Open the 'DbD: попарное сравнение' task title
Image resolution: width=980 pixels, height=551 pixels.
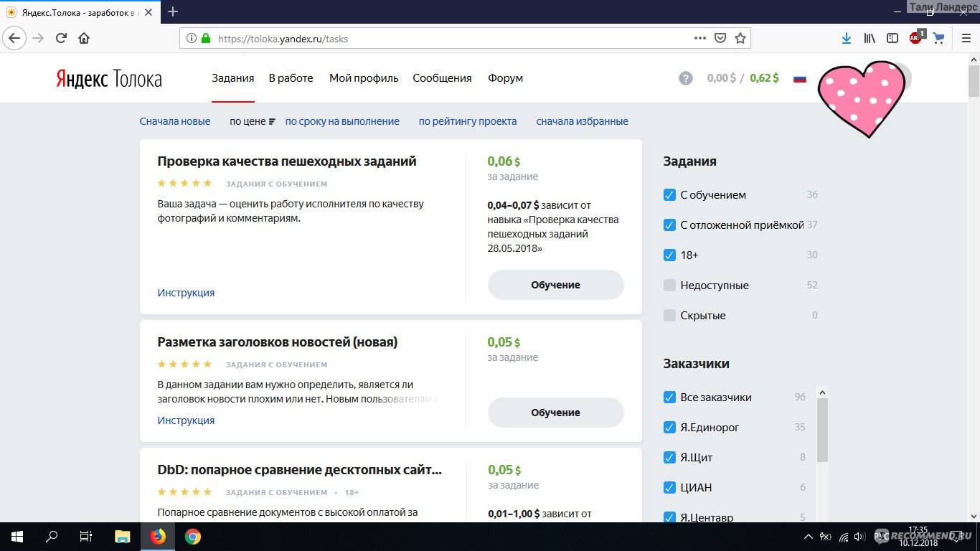pyautogui.click(x=300, y=470)
